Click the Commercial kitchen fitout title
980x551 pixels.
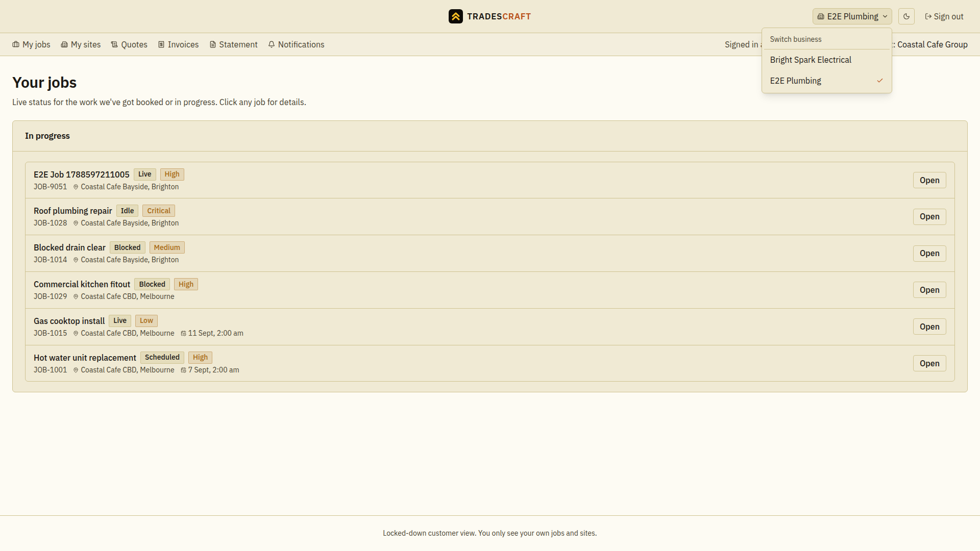pos(82,284)
